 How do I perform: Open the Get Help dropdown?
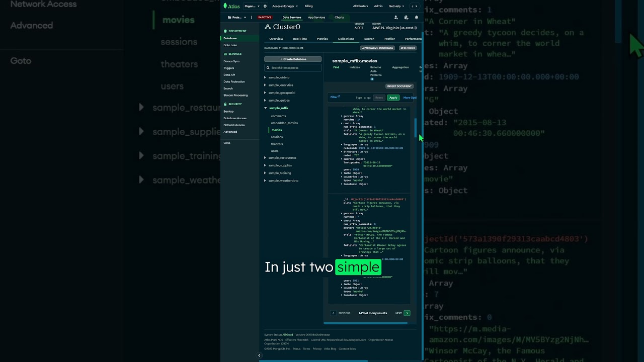pos(395,6)
